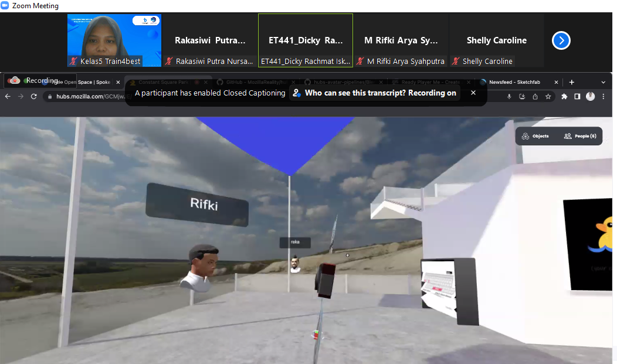The image size is (617, 364).
Task: Open the Chrome profile avatar
Action: pos(590,96)
